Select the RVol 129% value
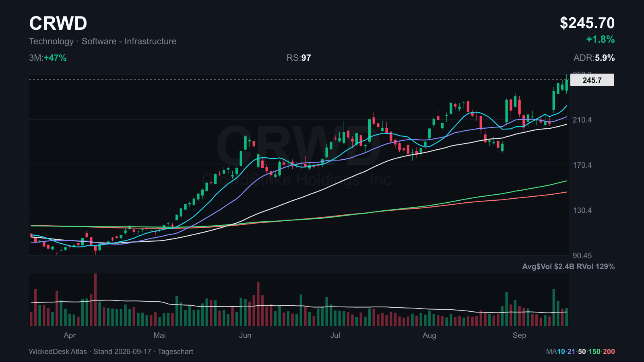 (x=596, y=267)
